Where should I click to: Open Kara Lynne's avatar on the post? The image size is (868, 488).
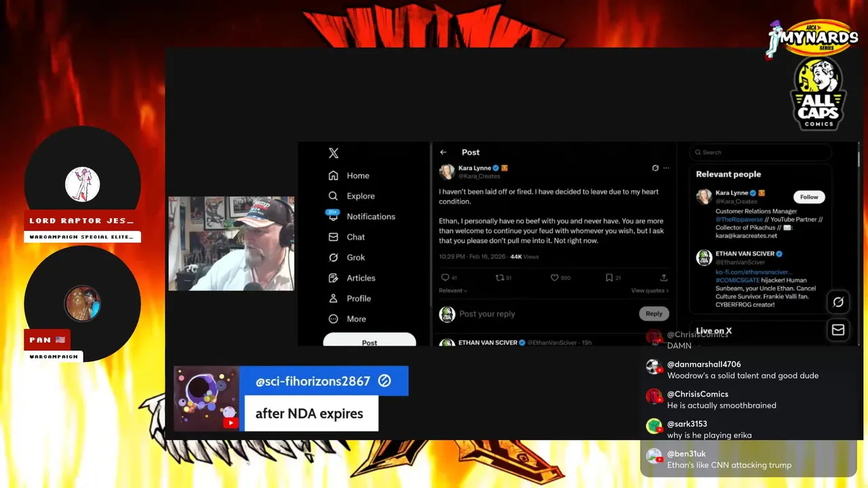pyautogui.click(x=447, y=171)
